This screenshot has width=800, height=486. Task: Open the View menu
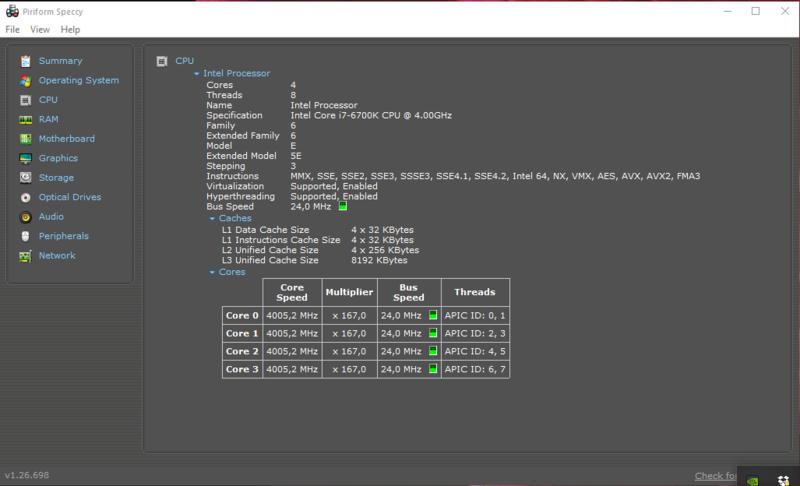pos(40,30)
